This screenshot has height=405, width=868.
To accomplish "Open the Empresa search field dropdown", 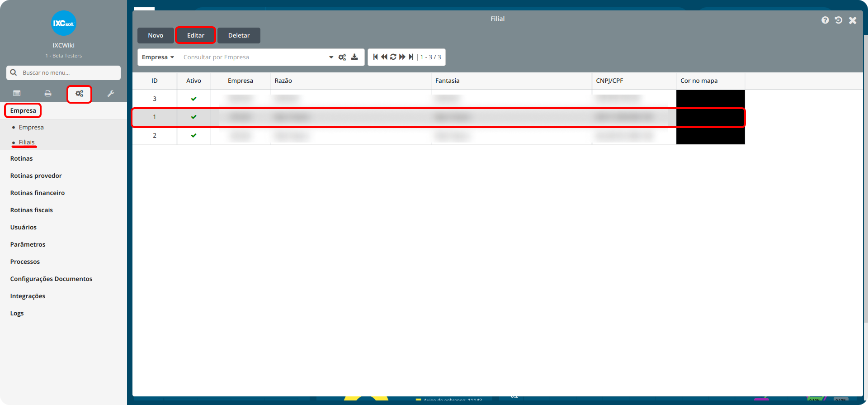I will tap(158, 57).
